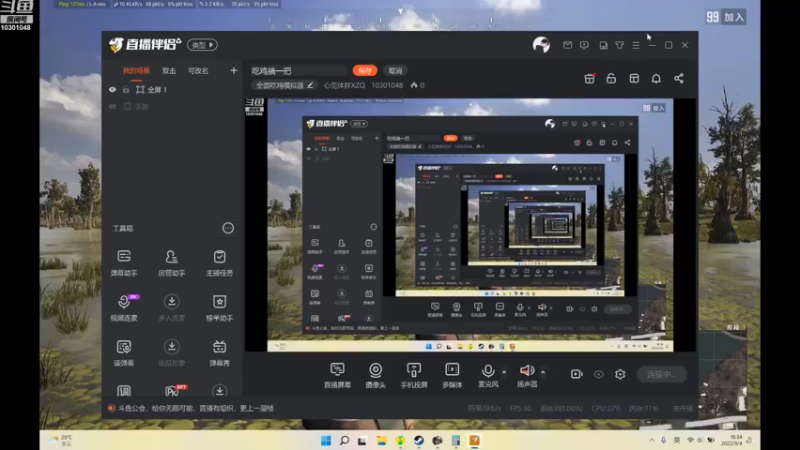The image size is (800, 450).
Task: Open the 读弹幕 read-danmaku tool
Action: [124, 353]
